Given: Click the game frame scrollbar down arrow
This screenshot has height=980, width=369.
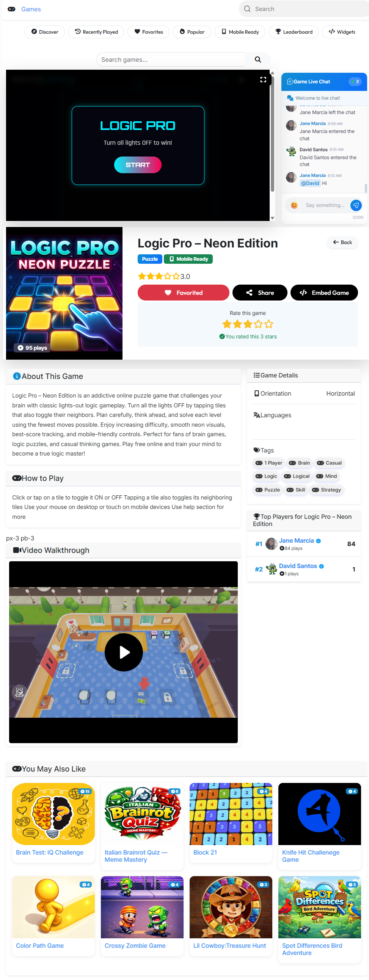Looking at the screenshot, I should pyautogui.click(x=272, y=218).
